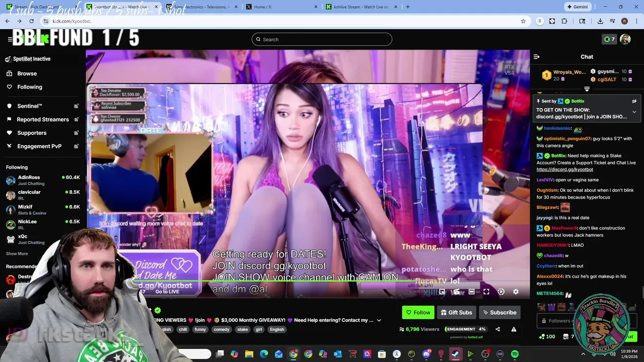Collapse the chat panel with arrow icon
Screen dimensions: 644x362
pyautogui.click(x=536, y=57)
